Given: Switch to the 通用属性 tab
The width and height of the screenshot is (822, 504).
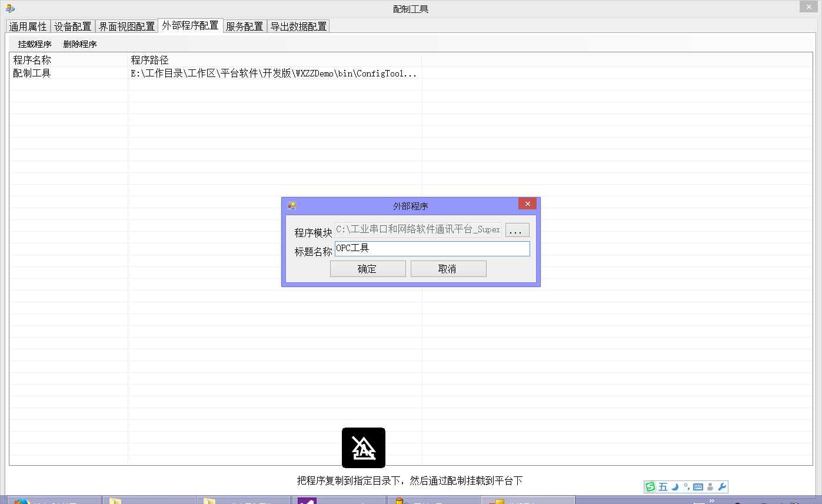Looking at the screenshot, I should pos(28,26).
